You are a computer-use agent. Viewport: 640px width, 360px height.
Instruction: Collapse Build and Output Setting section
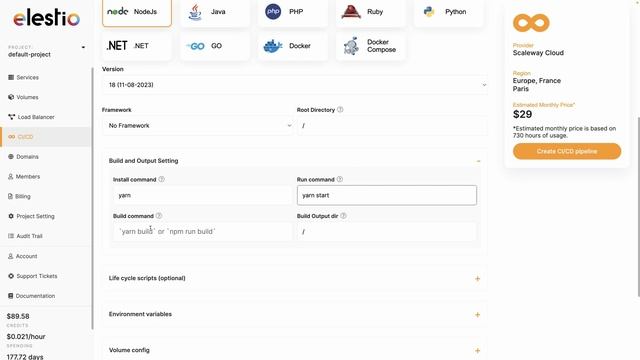coord(478,161)
